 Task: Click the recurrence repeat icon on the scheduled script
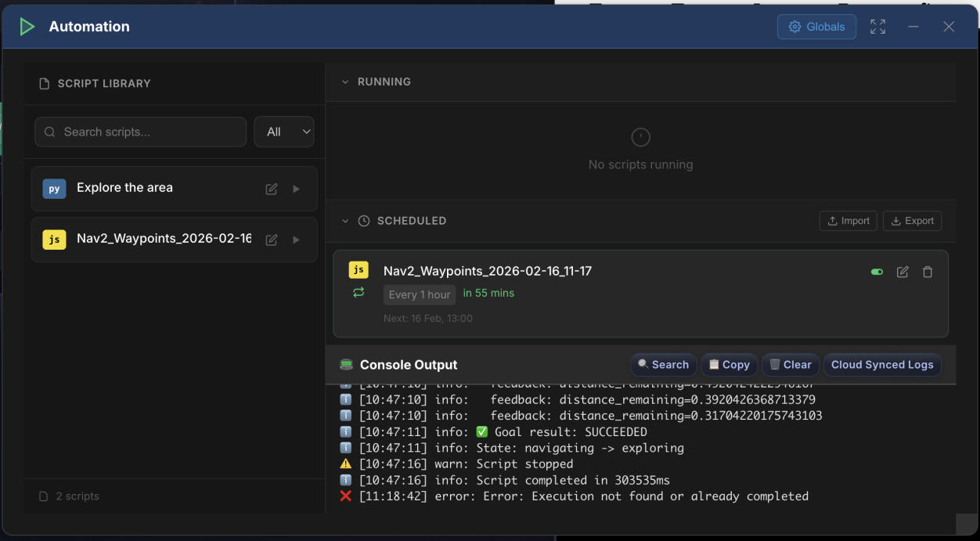point(358,291)
